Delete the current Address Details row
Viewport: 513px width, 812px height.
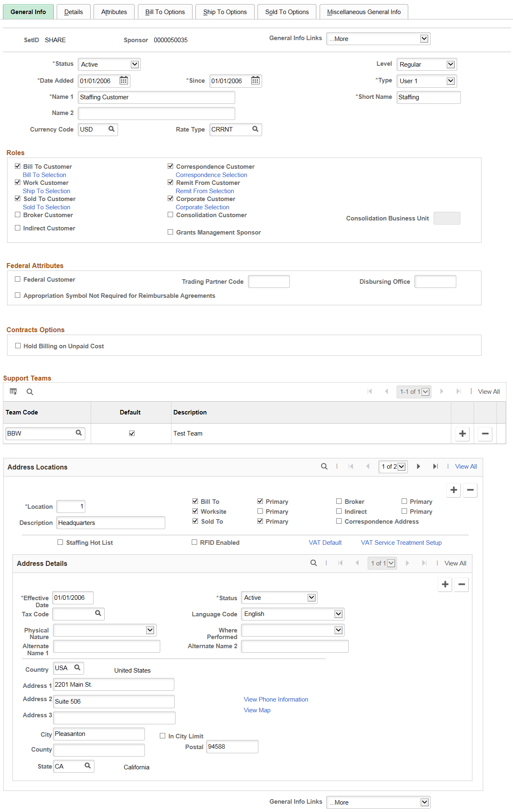pos(462,584)
